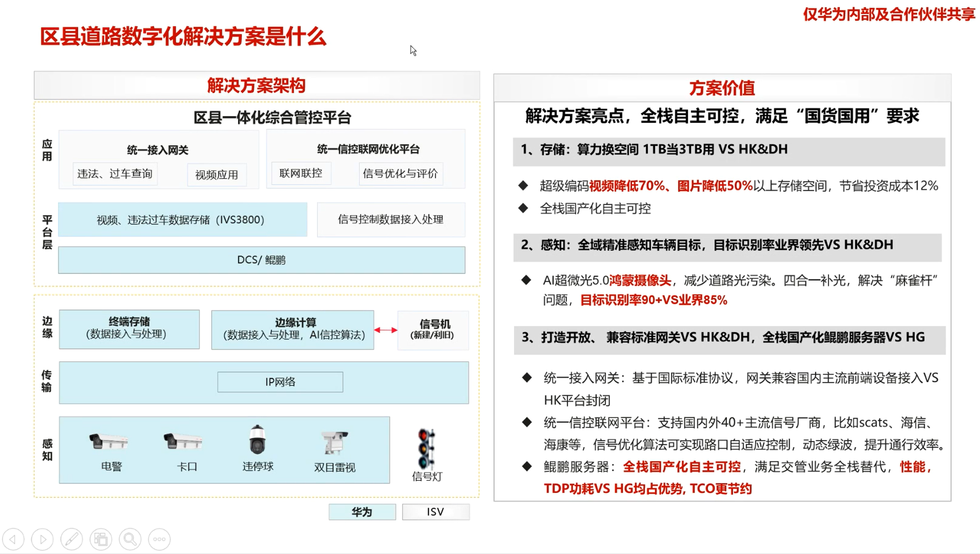The image size is (980, 554).
Task: Open more slideshow options menu
Action: click(159, 539)
